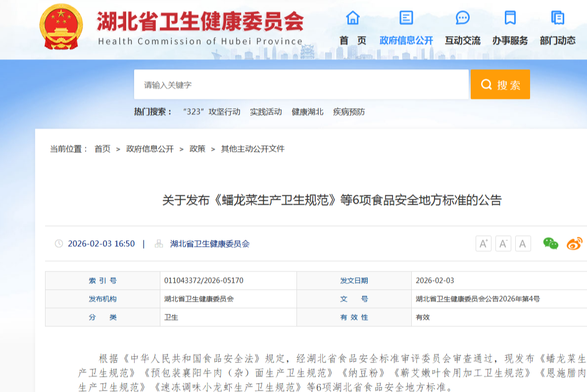Open the 首页 navigation menu item

coord(353,41)
